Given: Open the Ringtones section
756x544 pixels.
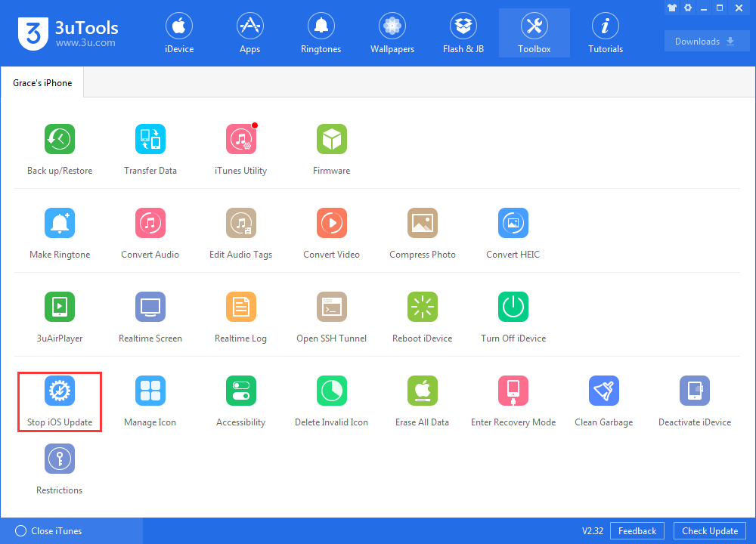Looking at the screenshot, I should 321,32.
